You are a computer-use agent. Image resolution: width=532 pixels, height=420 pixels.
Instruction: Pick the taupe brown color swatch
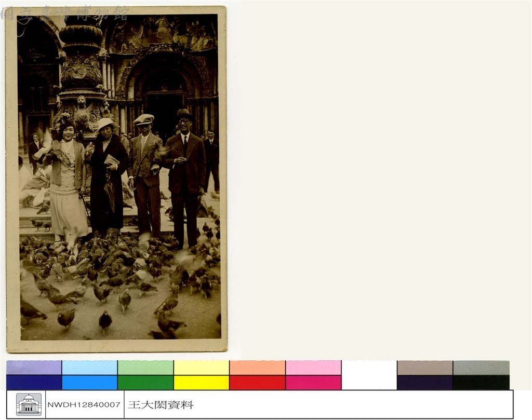coord(425,368)
